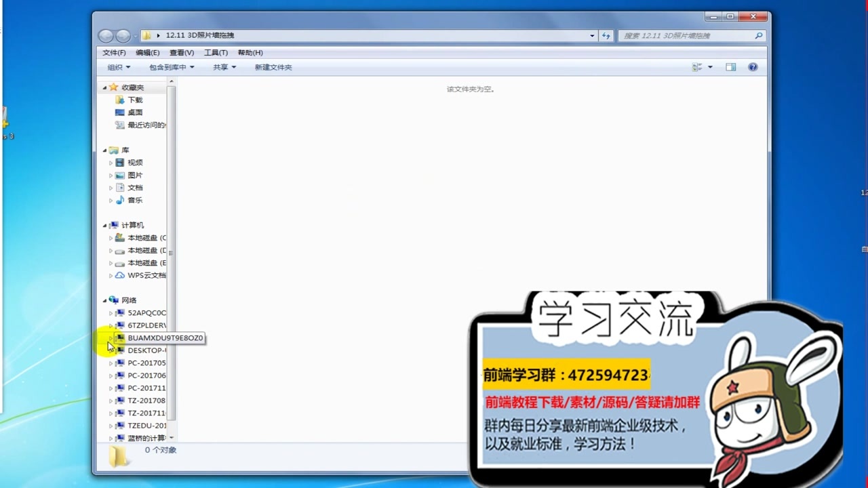The height and width of the screenshot is (488, 868).
Task: Click the 库 libraries icon
Action: point(114,150)
